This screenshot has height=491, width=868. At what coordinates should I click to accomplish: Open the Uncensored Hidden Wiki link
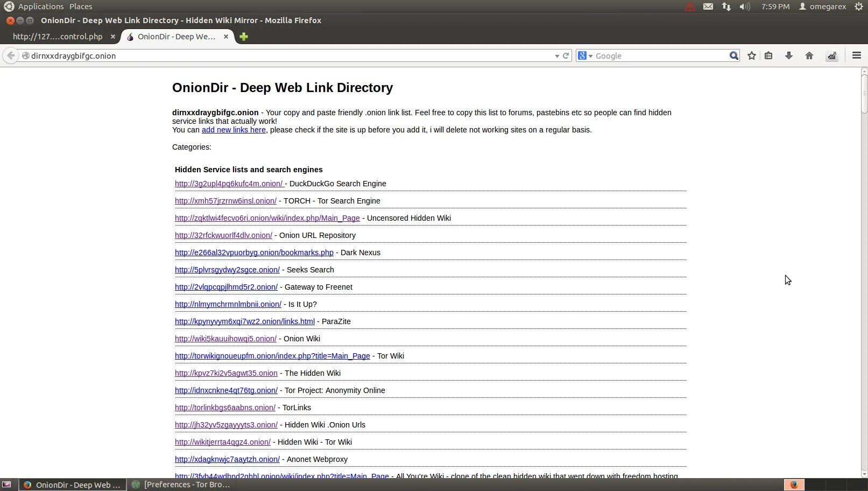click(x=267, y=218)
